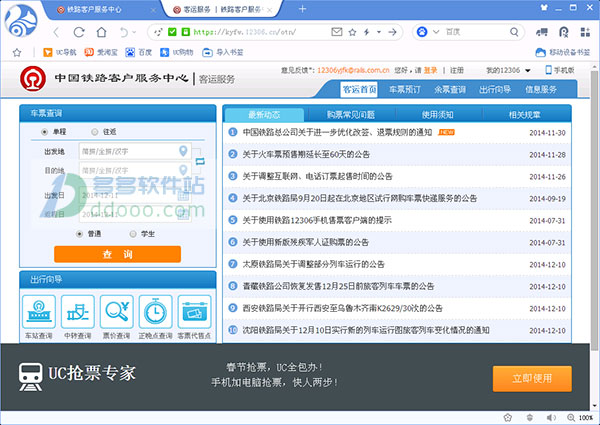Open 信息服务 navigation item
The image size is (600, 425).
click(x=541, y=90)
